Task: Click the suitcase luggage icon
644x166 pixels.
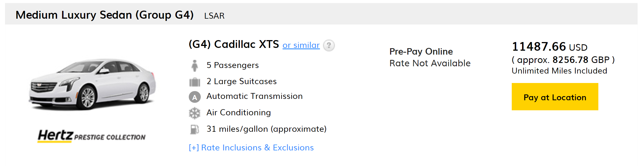Action: [195, 82]
